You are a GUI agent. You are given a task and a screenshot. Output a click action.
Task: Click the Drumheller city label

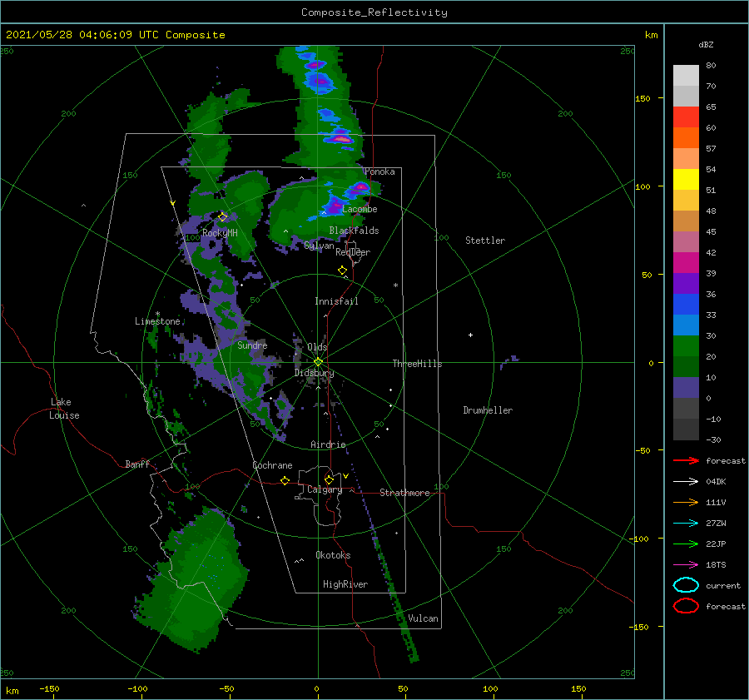point(488,410)
